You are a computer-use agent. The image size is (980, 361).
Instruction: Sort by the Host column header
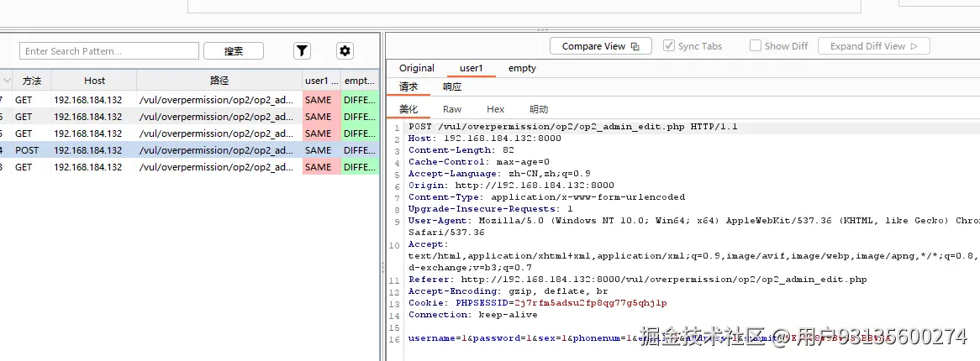click(94, 81)
